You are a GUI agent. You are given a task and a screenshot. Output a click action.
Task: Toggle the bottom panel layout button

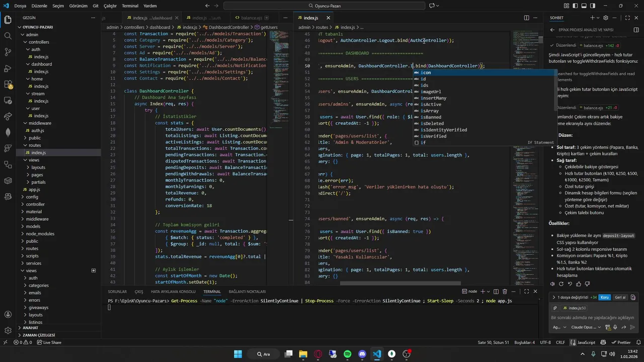584,6
